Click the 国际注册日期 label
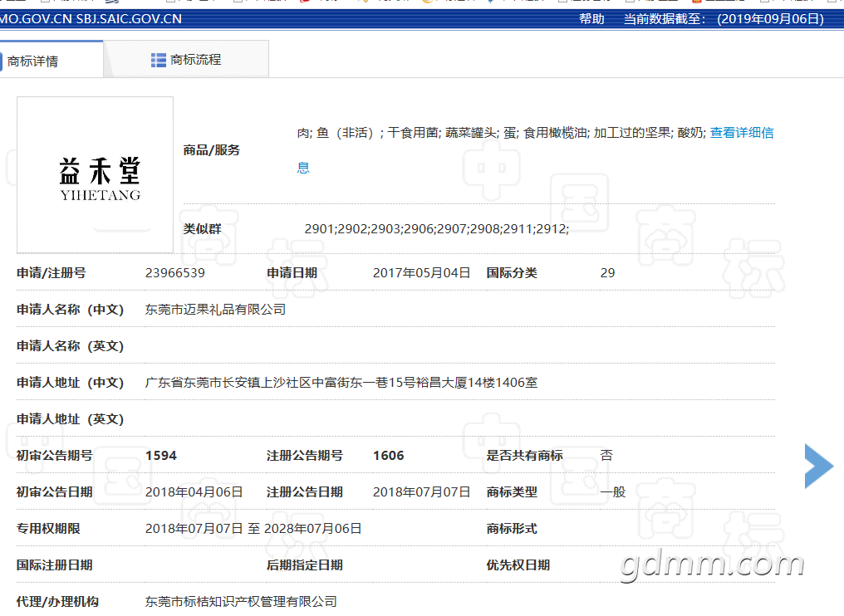This screenshot has width=844, height=616. click(54, 565)
